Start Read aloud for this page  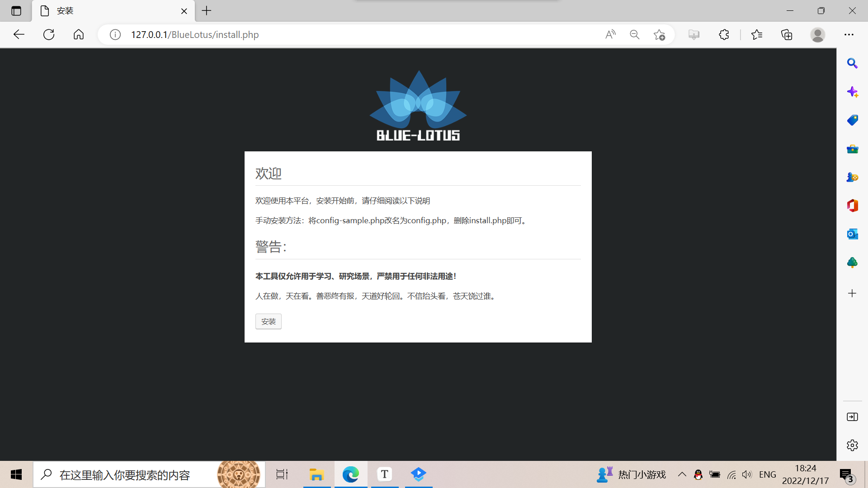click(x=610, y=34)
